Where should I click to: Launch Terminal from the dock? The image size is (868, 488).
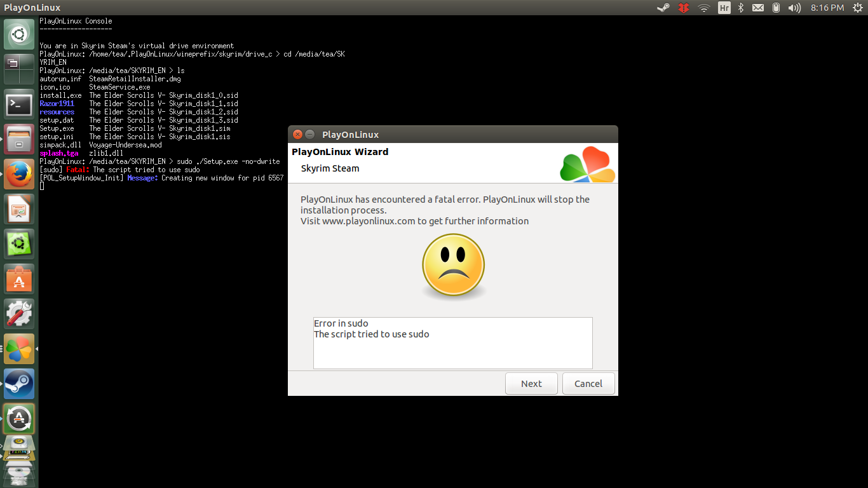(19, 104)
